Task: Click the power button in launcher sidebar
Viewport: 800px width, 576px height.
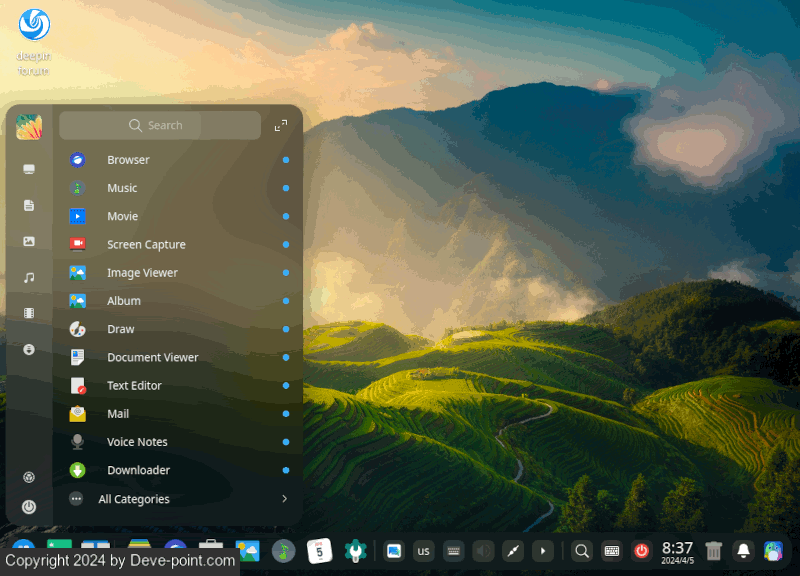Action: (29, 507)
